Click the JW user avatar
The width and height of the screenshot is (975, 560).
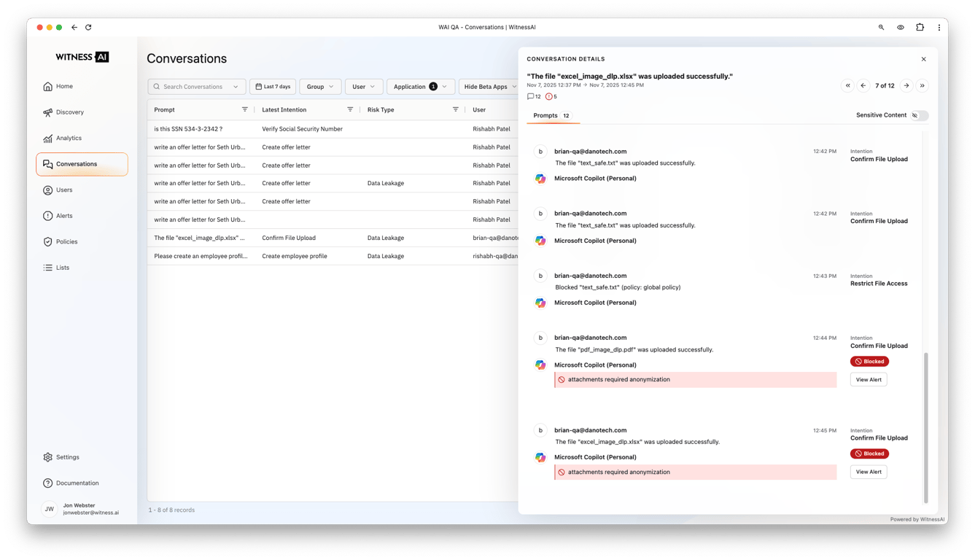(x=49, y=509)
